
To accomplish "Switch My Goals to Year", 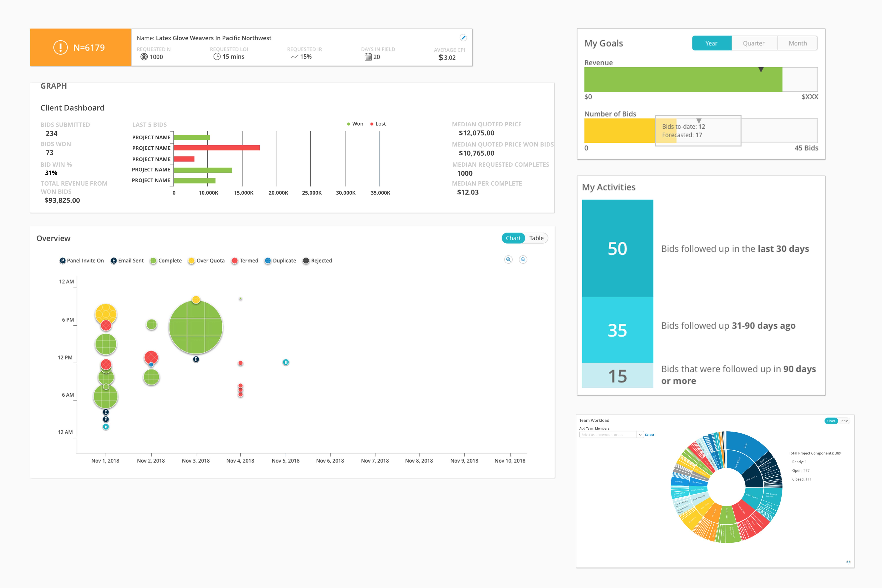I will click(711, 43).
